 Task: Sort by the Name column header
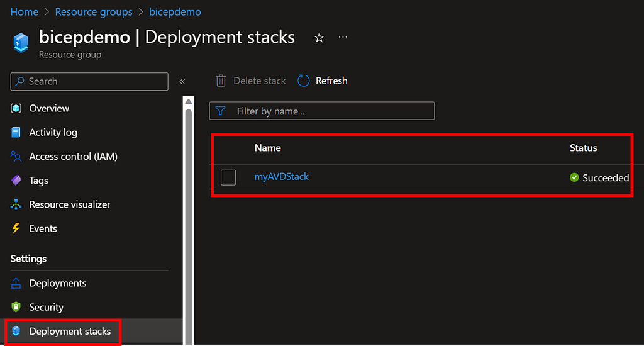point(267,148)
